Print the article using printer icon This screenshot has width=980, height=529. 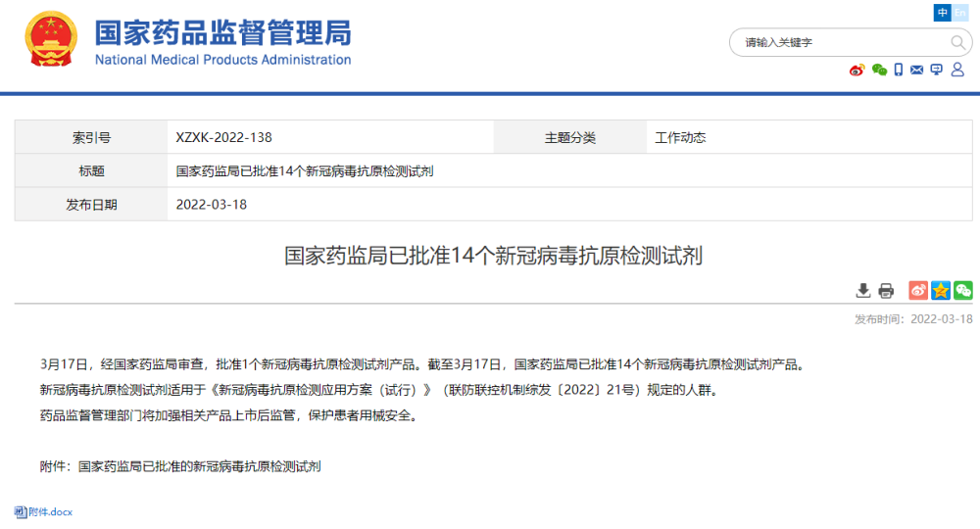(x=886, y=290)
